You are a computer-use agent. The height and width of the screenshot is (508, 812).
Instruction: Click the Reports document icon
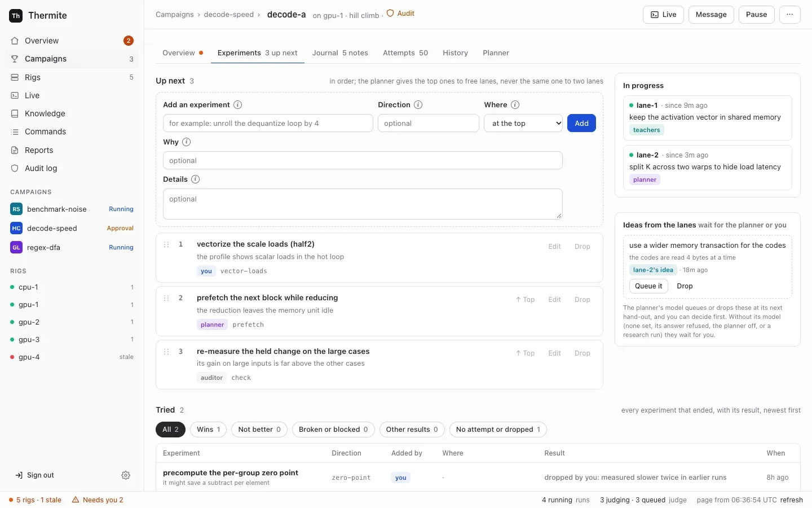15,150
